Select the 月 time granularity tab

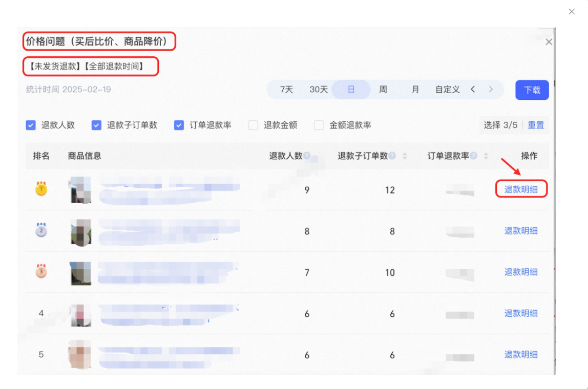[x=415, y=90]
